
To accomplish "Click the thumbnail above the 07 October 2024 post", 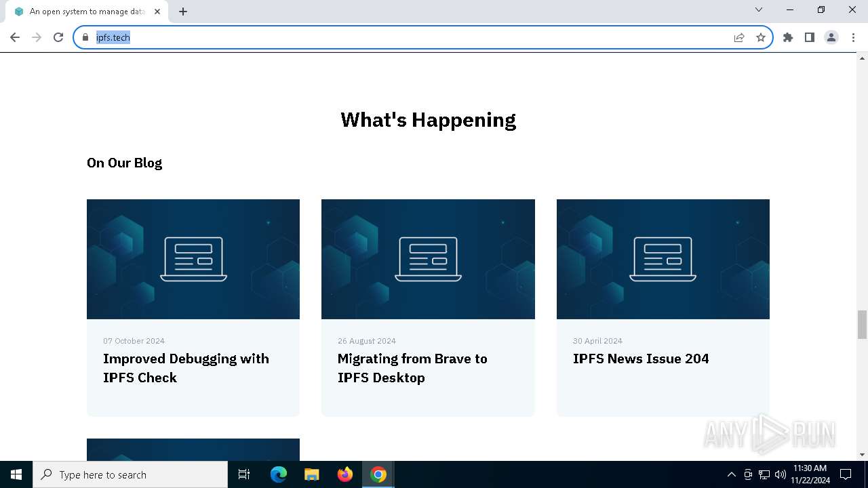I will (x=193, y=259).
